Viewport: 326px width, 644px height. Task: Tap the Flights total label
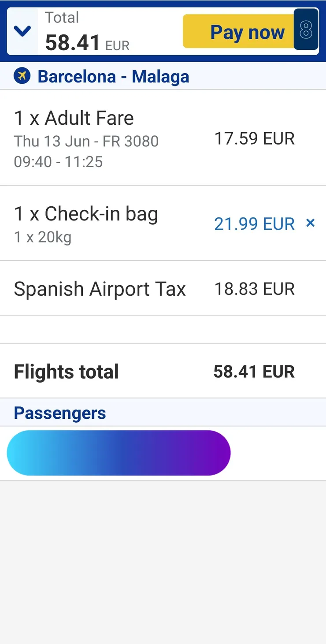(67, 372)
